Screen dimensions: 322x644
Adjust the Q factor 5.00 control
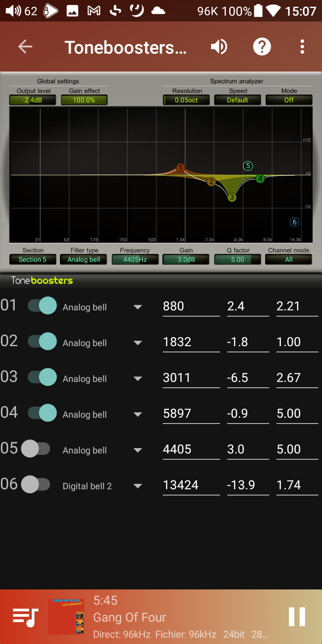click(x=237, y=259)
